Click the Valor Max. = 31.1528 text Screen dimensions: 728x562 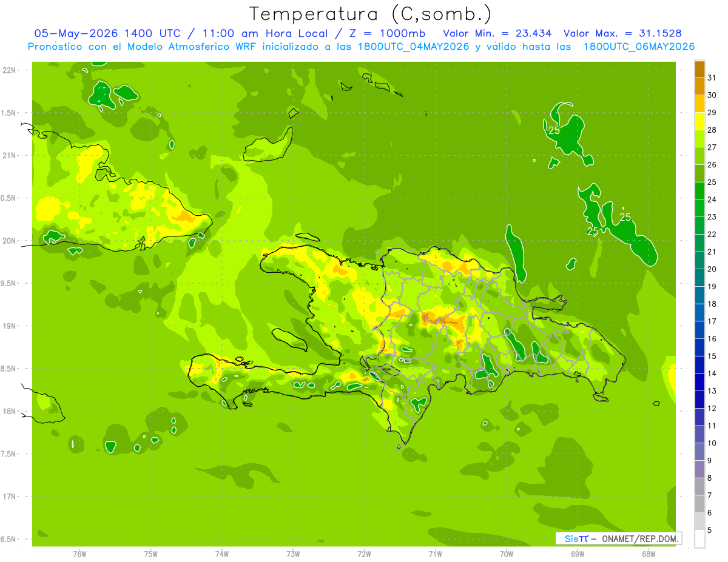click(626, 33)
